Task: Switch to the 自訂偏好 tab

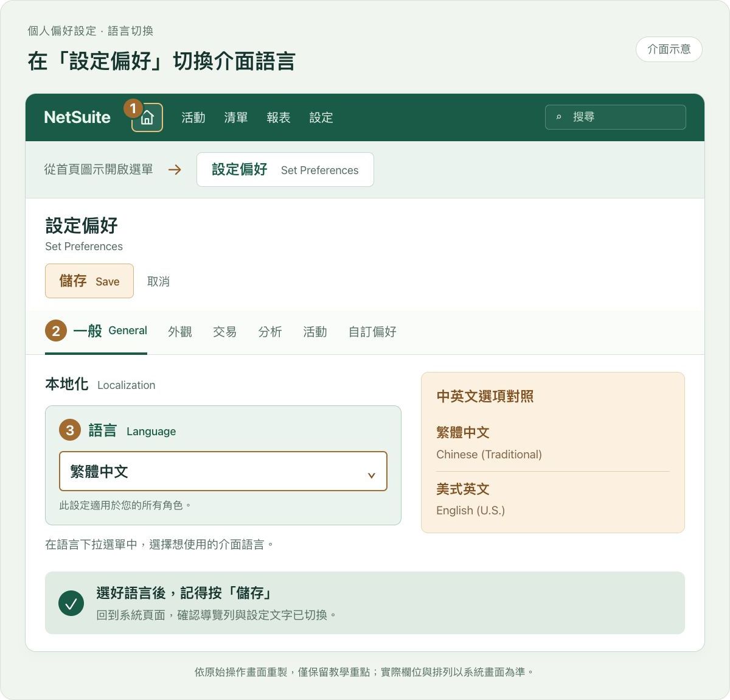Action: (x=372, y=332)
